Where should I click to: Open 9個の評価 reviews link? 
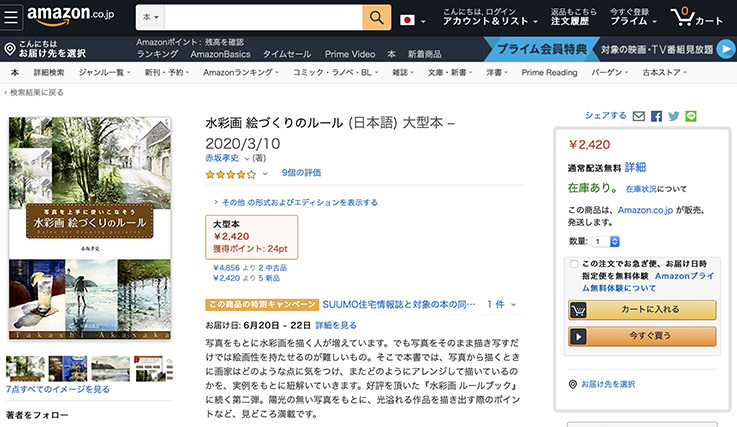point(301,173)
